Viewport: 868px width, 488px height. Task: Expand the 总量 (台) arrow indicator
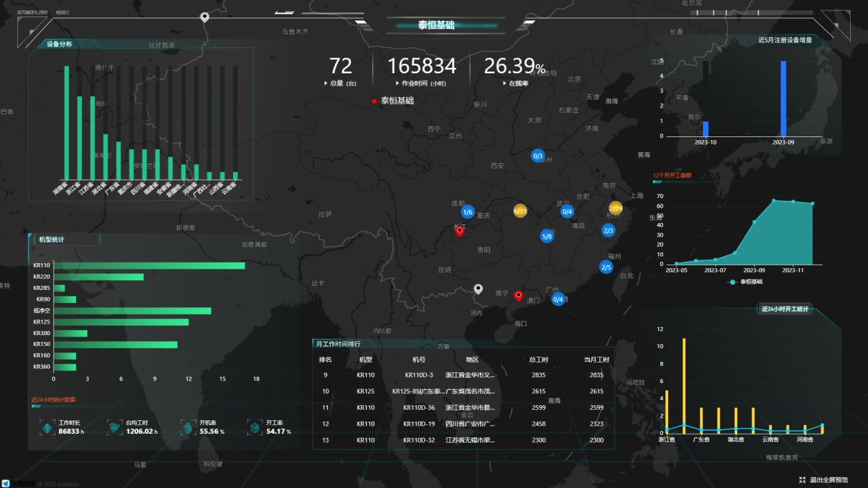[326, 83]
